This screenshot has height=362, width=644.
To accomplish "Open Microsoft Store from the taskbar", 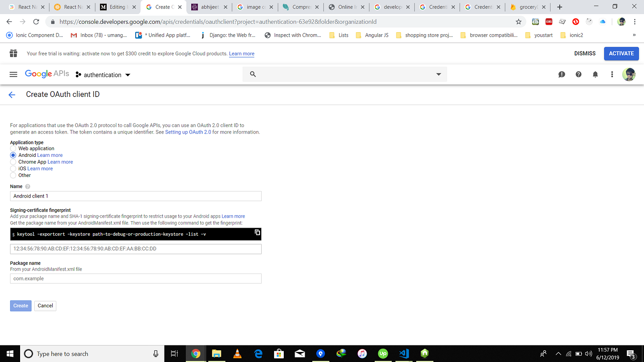I will coord(279,354).
